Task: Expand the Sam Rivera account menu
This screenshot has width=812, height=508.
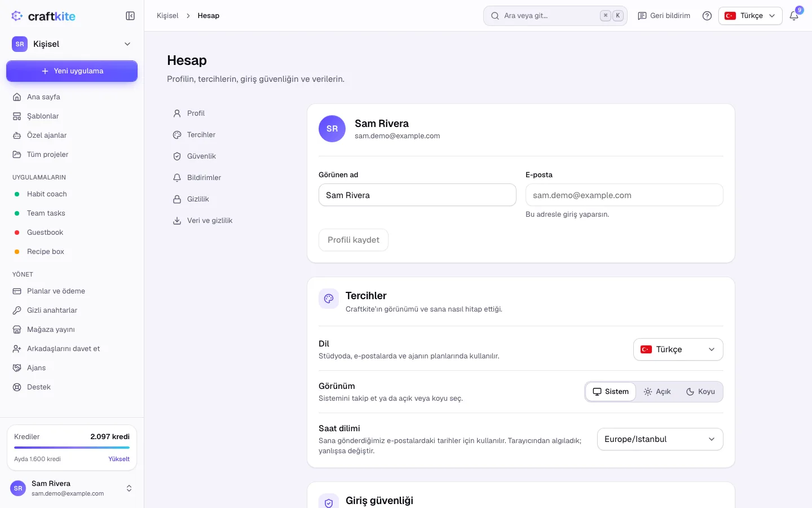Action: tap(72, 488)
